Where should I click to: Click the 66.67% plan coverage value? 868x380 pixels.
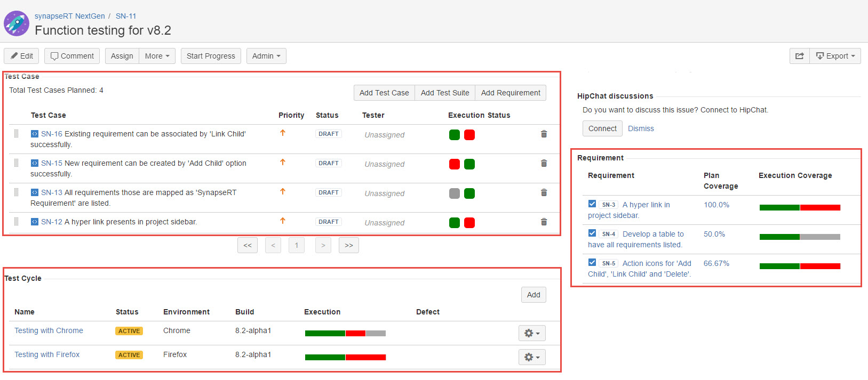[x=716, y=263]
